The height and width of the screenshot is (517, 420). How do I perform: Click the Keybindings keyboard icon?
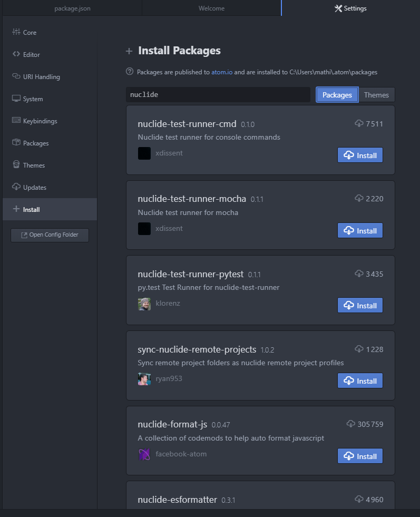(x=16, y=120)
